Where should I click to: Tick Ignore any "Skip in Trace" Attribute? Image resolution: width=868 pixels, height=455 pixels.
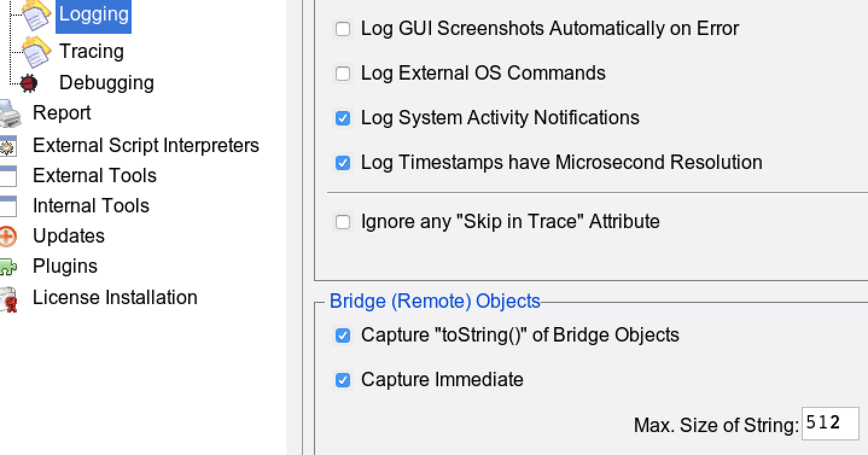click(x=343, y=222)
